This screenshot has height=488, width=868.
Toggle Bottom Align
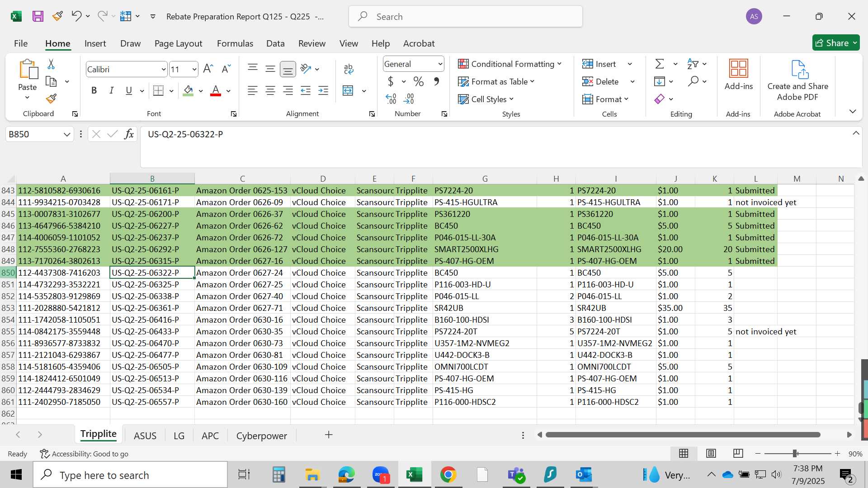point(288,69)
